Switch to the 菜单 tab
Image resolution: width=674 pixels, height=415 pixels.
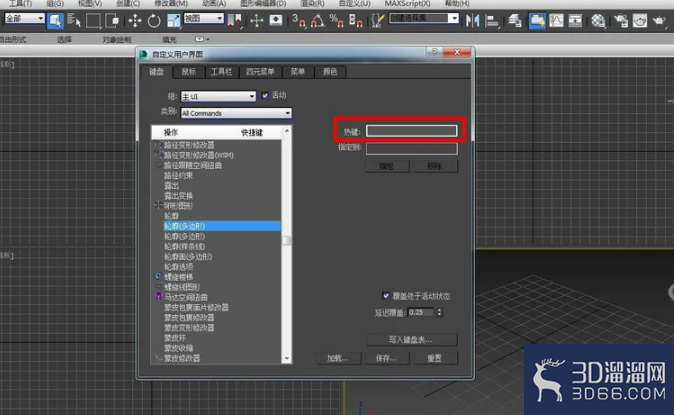pyautogui.click(x=297, y=72)
